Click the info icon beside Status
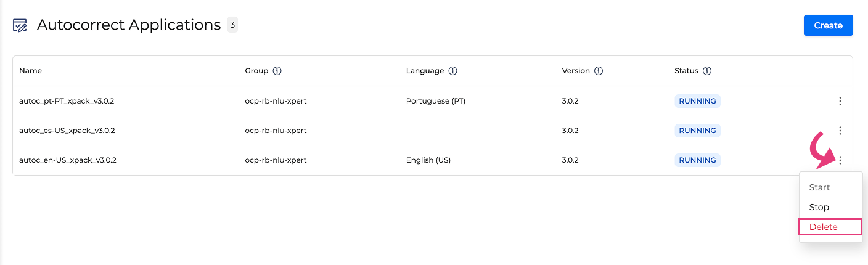868x265 pixels. tap(707, 71)
